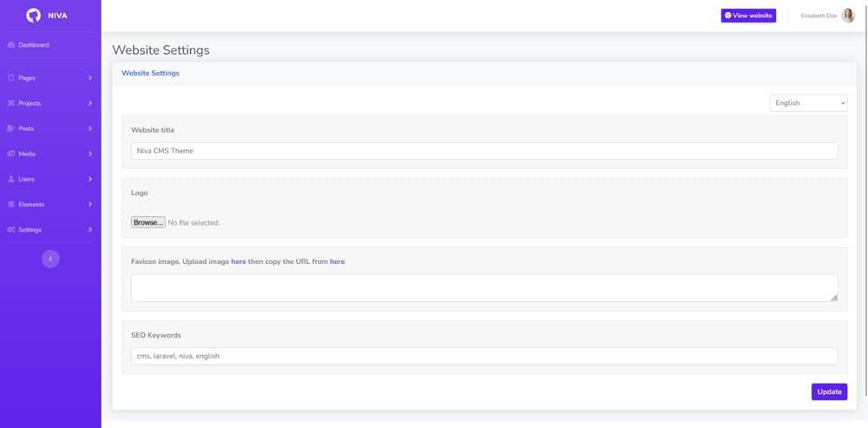Click the Users person icon
Image resolution: width=868 pixels, height=428 pixels.
(10, 179)
